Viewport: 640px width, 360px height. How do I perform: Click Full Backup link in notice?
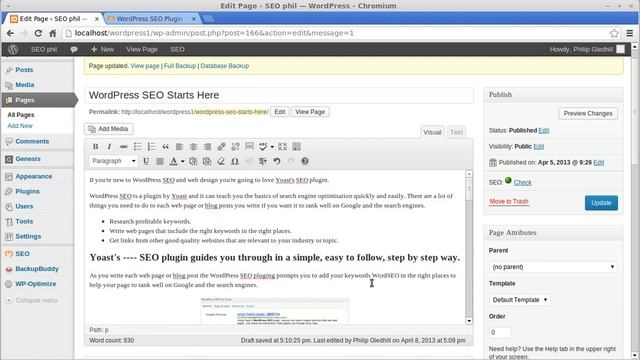[x=180, y=66]
